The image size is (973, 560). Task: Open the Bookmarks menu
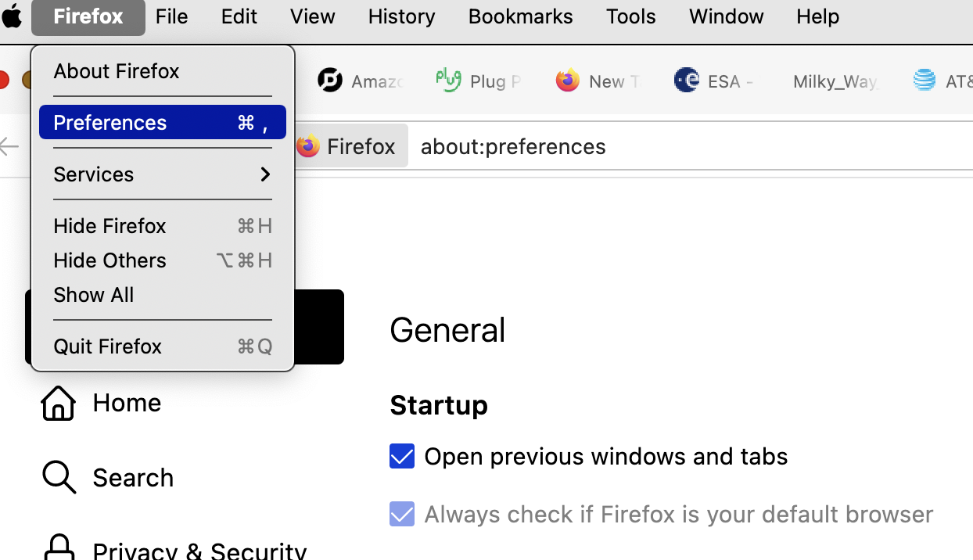point(521,16)
